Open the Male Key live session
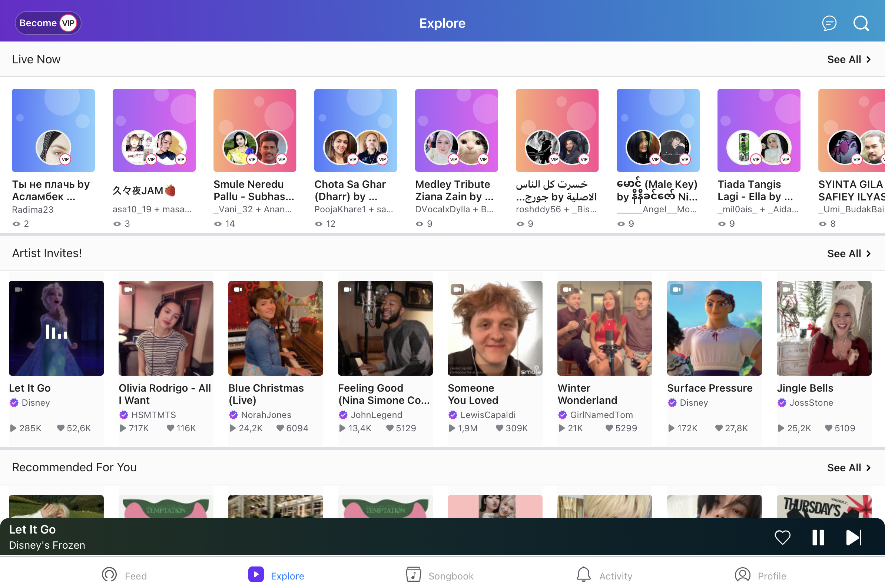The height and width of the screenshot is (588, 885). pyautogui.click(x=658, y=130)
